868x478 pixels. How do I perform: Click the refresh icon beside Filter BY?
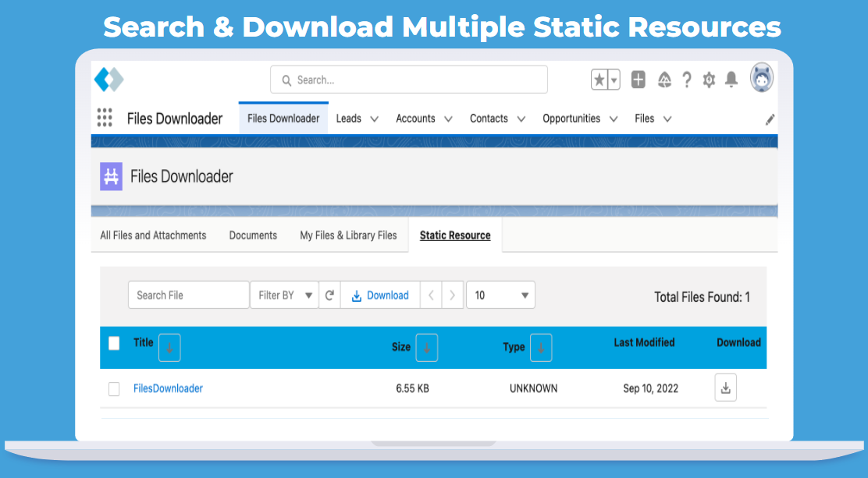(329, 296)
